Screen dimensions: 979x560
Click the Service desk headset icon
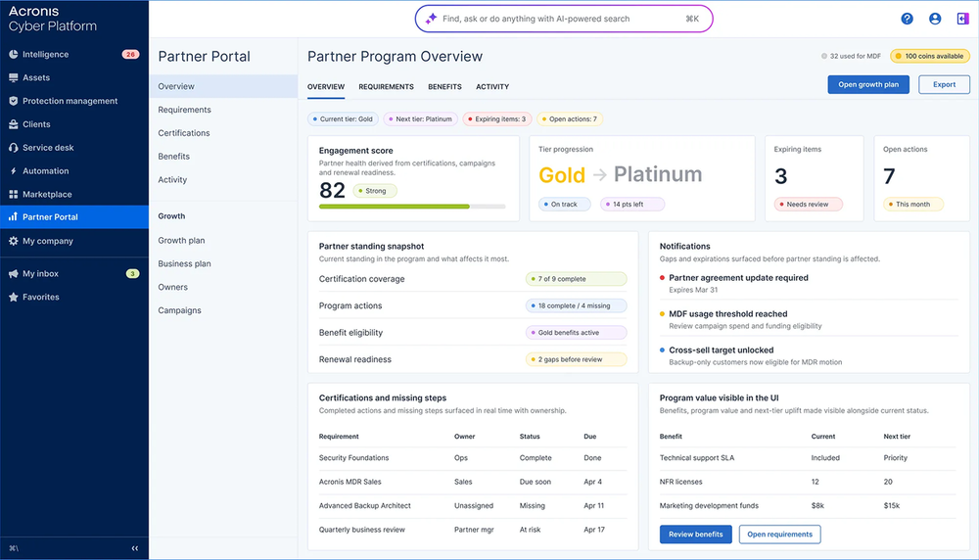[13, 147]
